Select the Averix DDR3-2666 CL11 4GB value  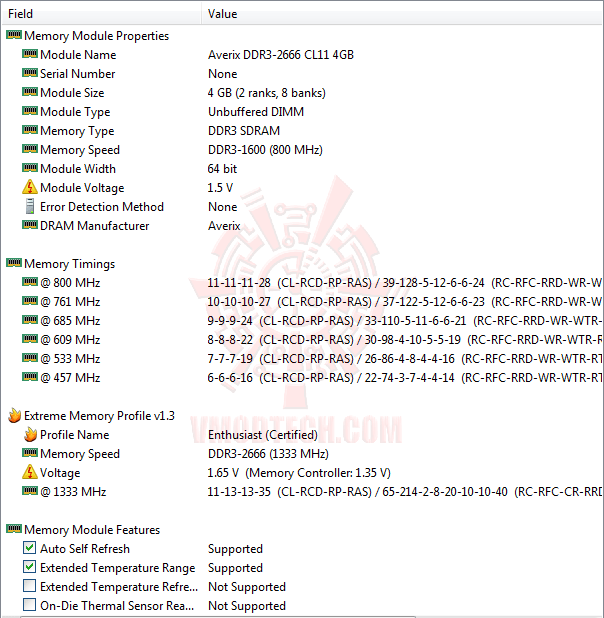click(x=281, y=55)
